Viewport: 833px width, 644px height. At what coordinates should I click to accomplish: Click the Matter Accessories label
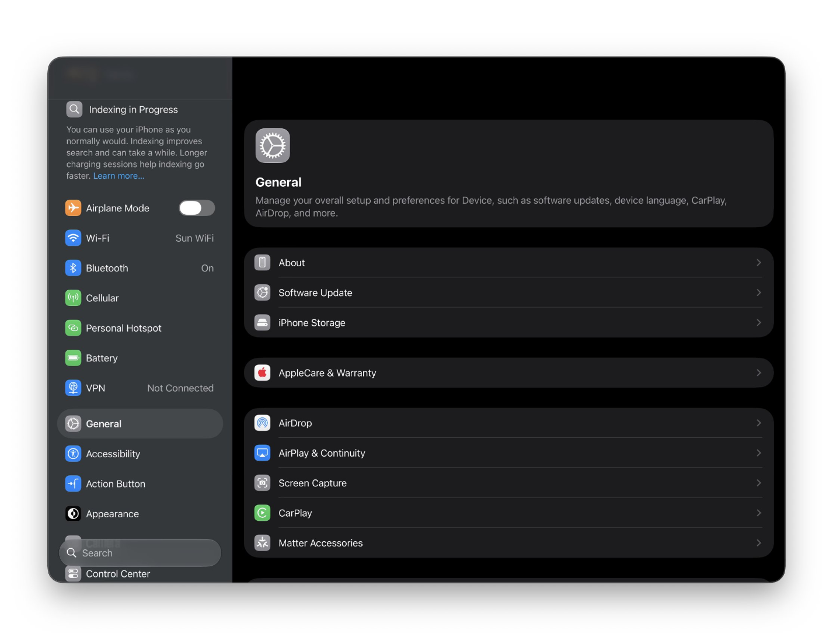320,543
